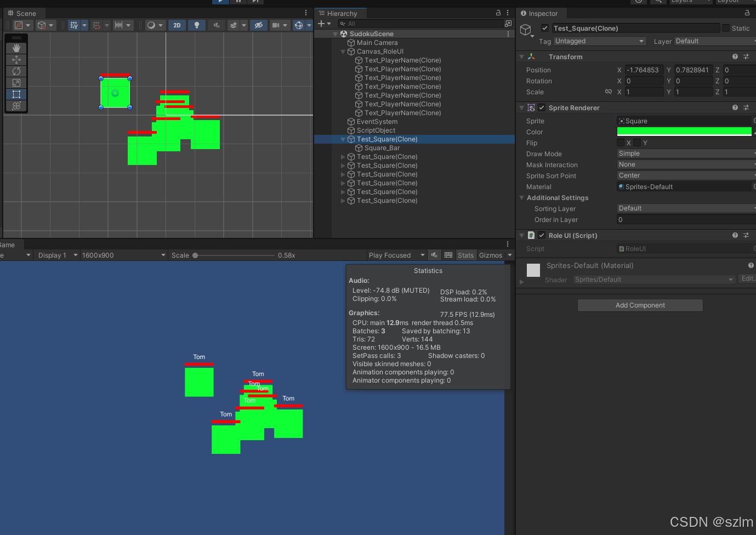Collapse the Canvas_RoleUI hierarchy item

pyautogui.click(x=343, y=52)
